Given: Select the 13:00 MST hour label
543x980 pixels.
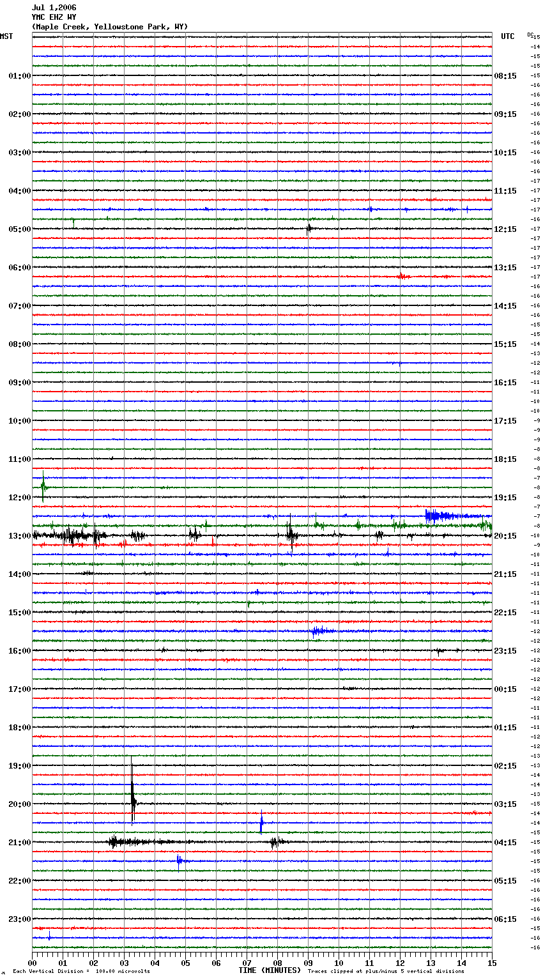Looking at the screenshot, I should click(x=19, y=536).
